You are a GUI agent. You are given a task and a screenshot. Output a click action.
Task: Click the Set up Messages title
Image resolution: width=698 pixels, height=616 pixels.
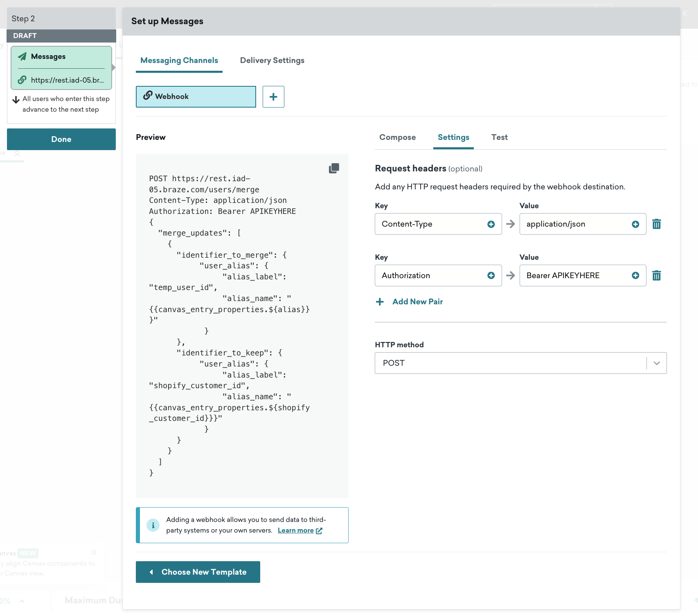pyautogui.click(x=167, y=21)
